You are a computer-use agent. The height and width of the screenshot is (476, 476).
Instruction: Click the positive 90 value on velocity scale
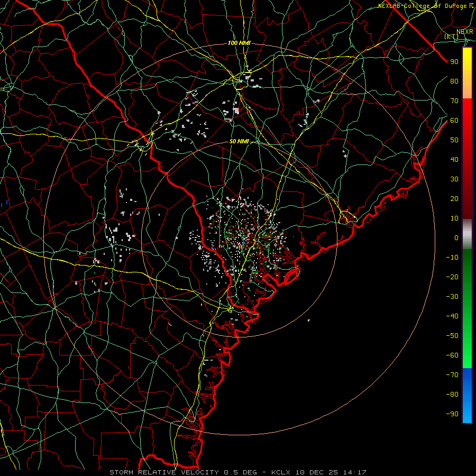pyautogui.click(x=454, y=62)
